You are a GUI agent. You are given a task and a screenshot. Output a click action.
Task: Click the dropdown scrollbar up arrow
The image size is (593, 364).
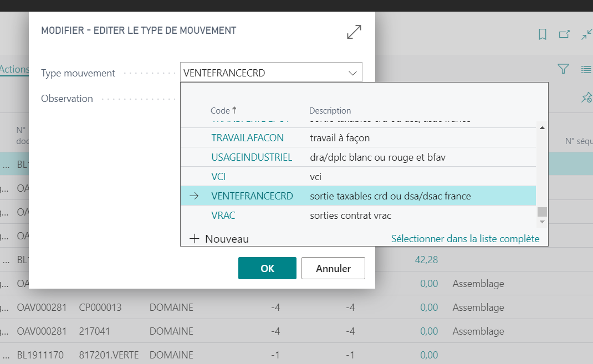pos(542,128)
